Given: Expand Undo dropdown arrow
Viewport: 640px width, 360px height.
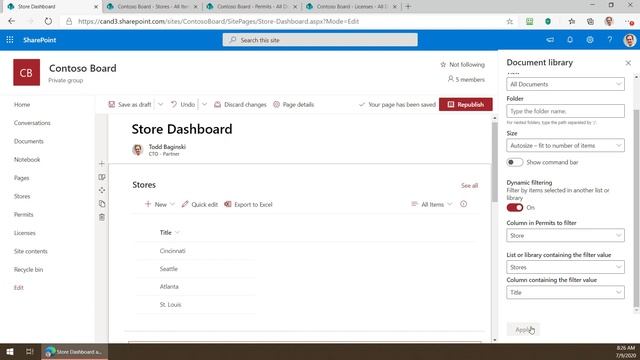Looking at the screenshot, I should 204,104.
